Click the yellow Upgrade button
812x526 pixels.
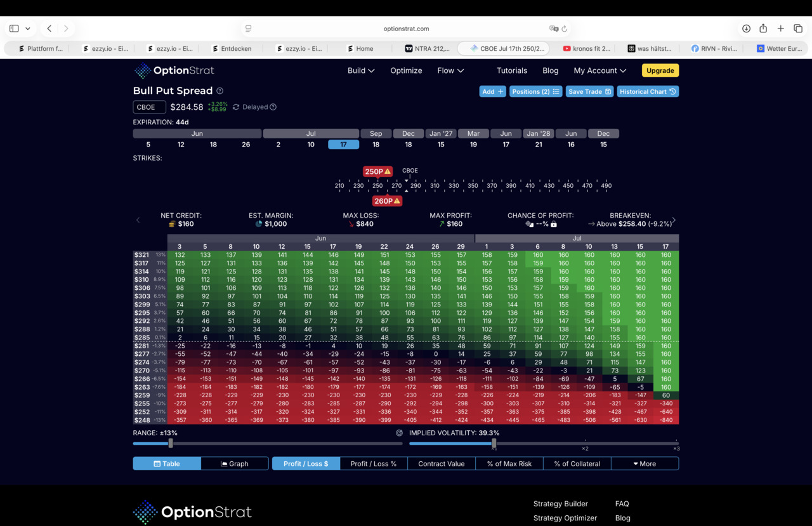660,70
